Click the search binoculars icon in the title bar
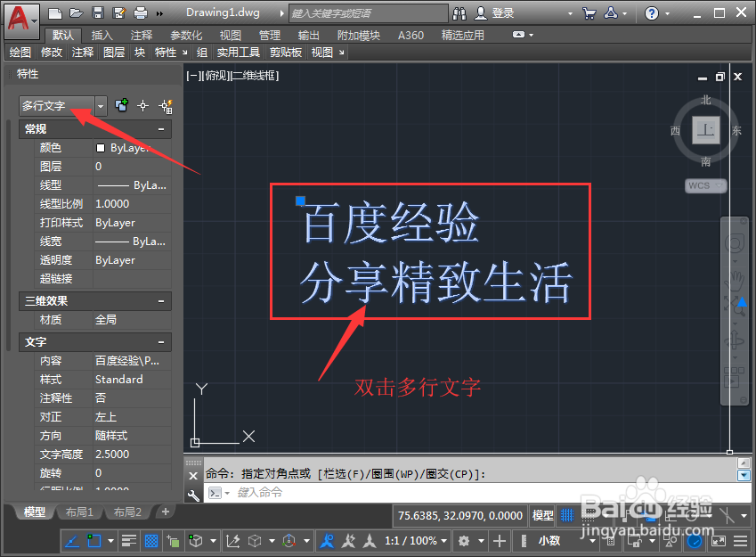This screenshot has width=756, height=557. point(459,12)
